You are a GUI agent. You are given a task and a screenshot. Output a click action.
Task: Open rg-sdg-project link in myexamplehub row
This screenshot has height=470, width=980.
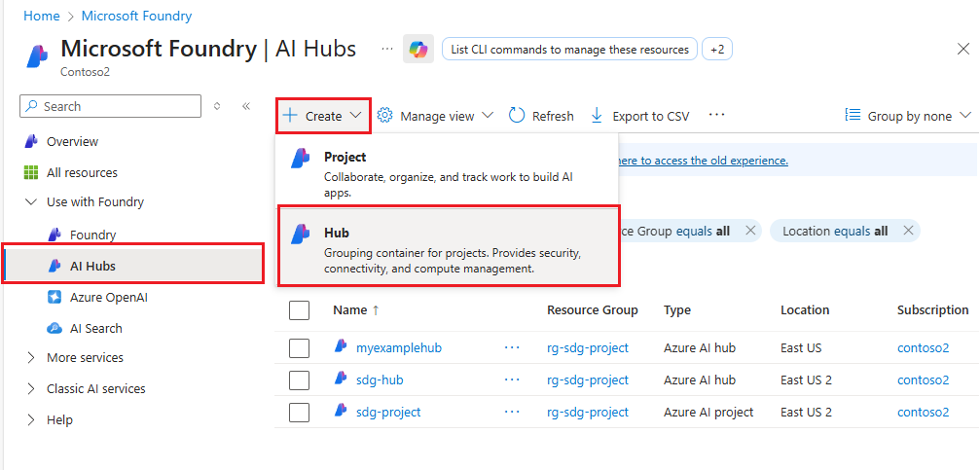click(x=588, y=348)
